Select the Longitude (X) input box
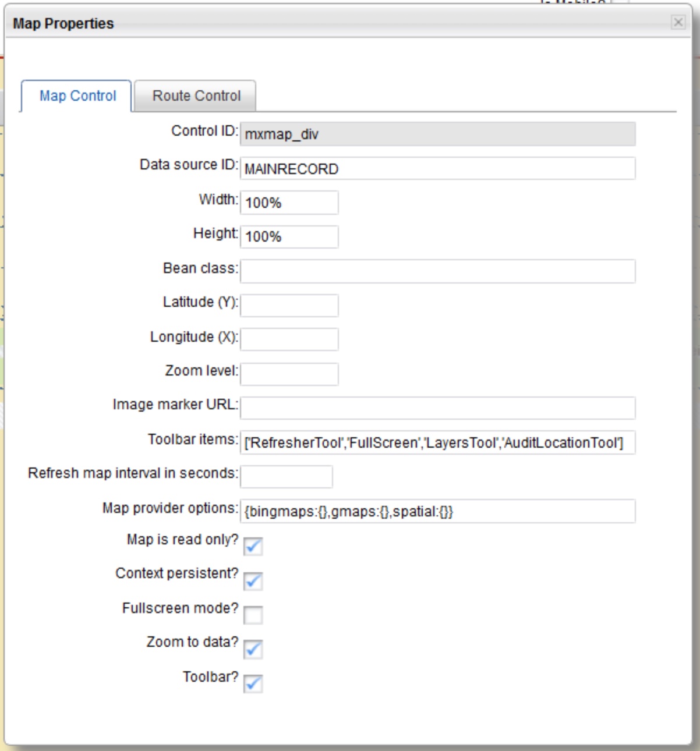Image resolution: width=700 pixels, height=751 pixels. 289,339
